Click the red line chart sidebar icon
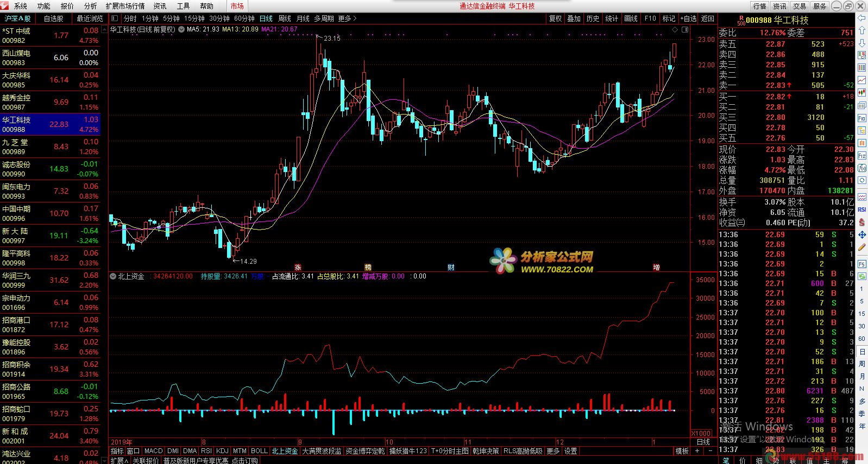The width and height of the screenshot is (868, 464). [x=861, y=80]
